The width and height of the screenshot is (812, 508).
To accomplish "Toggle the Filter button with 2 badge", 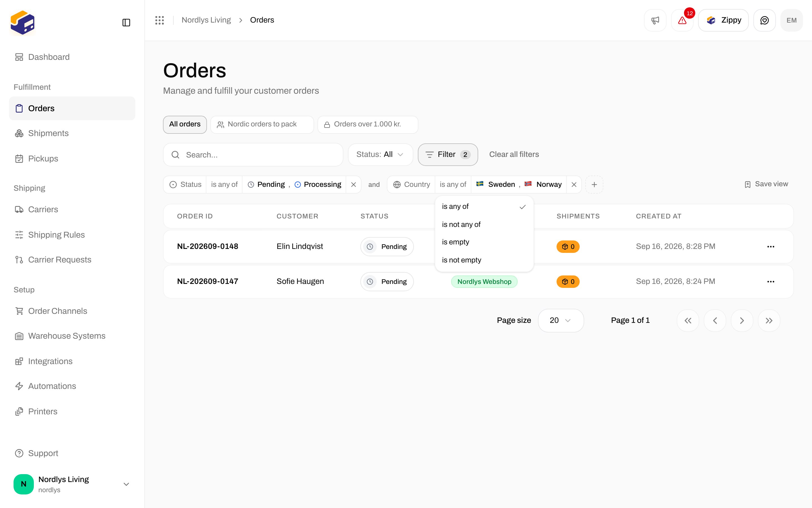I will [448, 155].
